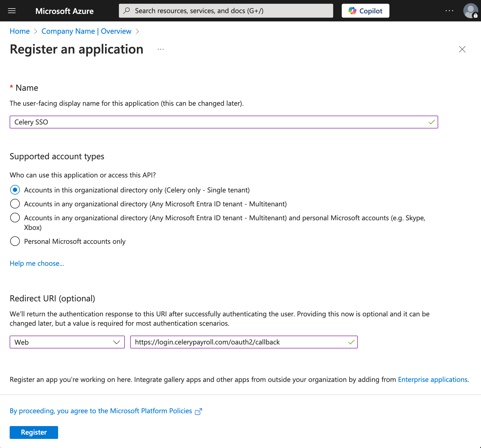
Task: Close the Register an application pane
Action: (x=462, y=49)
